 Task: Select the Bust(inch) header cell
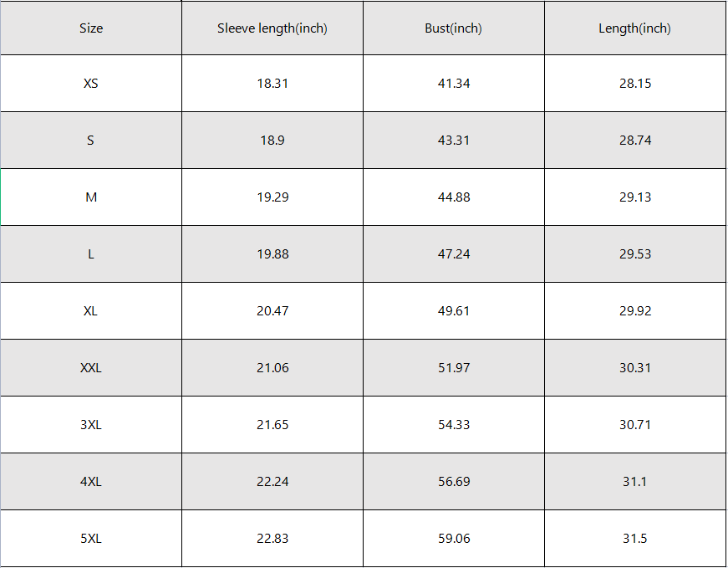pyautogui.click(x=454, y=28)
